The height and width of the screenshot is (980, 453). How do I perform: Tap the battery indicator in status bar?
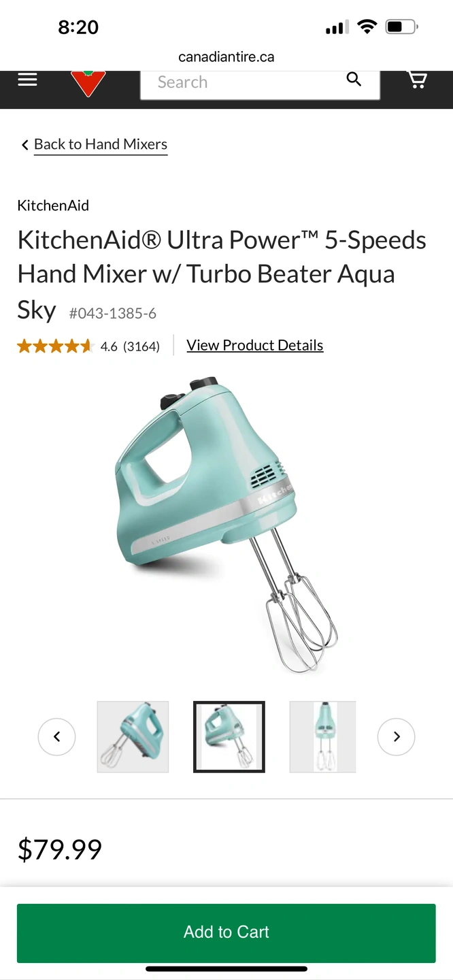(402, 27)
